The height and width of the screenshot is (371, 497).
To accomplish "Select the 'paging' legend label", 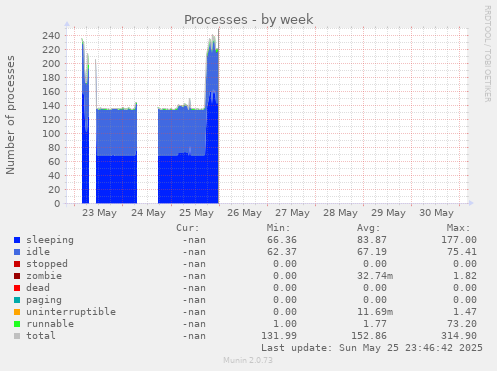I will tap(44, 300).
